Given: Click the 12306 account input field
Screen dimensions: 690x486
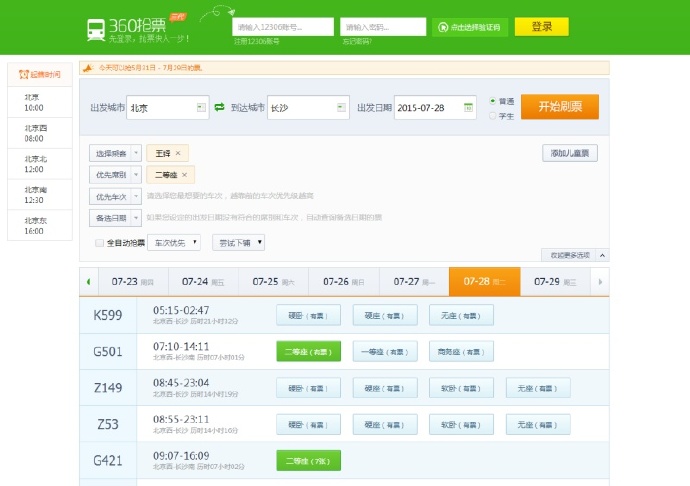Looking at the screenshot, I should pos(283,27).
